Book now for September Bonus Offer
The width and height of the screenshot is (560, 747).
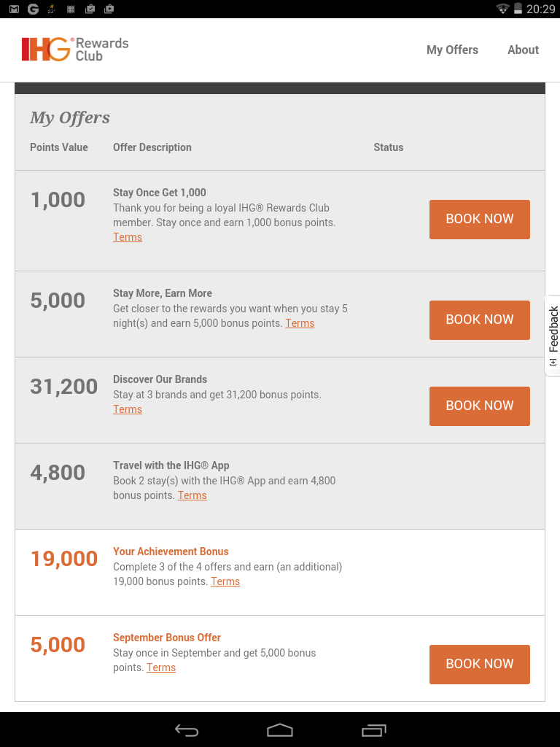pyautogui.click(x=480, y=665)
